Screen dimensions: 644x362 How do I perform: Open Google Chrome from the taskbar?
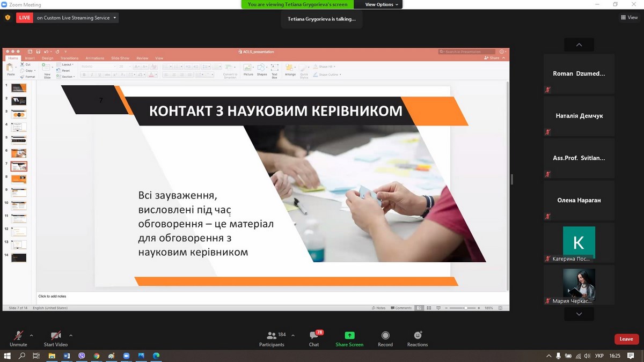pyautogui.click(x=97, y=356)
